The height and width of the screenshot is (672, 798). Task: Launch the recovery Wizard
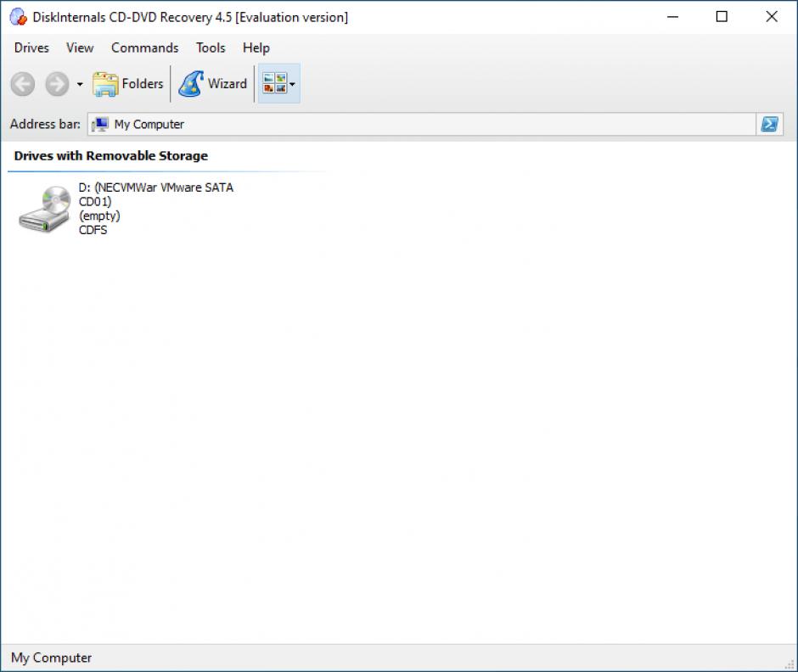tap(212, 84)
